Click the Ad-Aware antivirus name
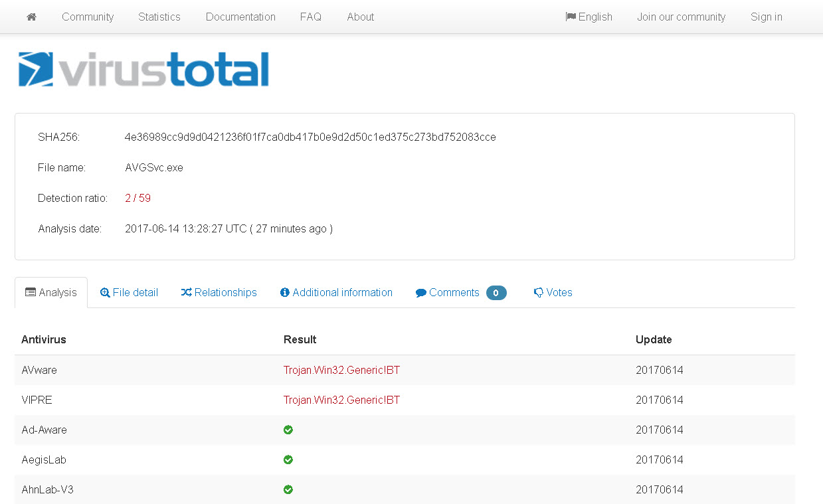Image resolution: width=823 pixels, height=504 pixels. pos(44,430)
